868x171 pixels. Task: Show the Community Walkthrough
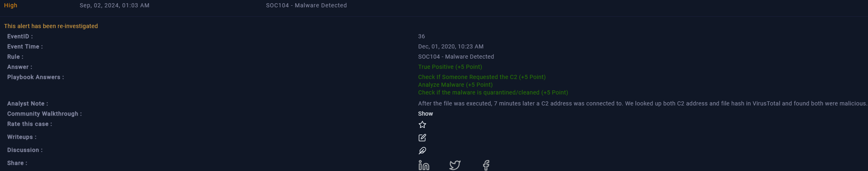[425, 114]
